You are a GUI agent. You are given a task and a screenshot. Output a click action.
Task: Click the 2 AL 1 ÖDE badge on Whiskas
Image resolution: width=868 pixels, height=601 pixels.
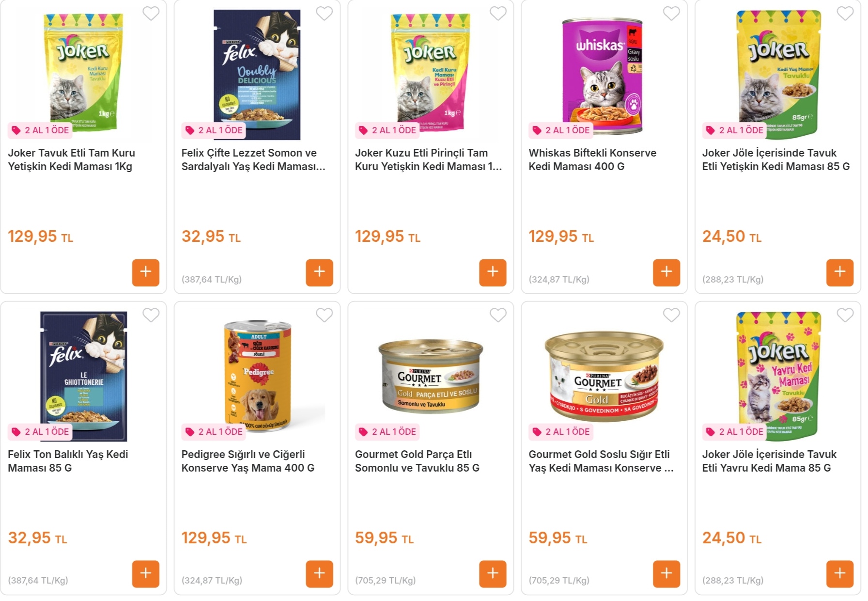561,130
